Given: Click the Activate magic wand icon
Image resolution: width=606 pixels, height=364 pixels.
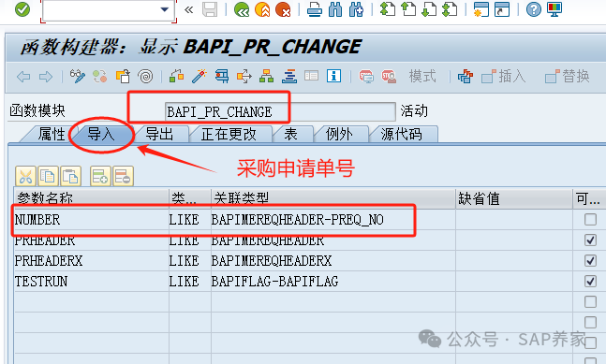Looking at the screenshot, I should 200,77.
